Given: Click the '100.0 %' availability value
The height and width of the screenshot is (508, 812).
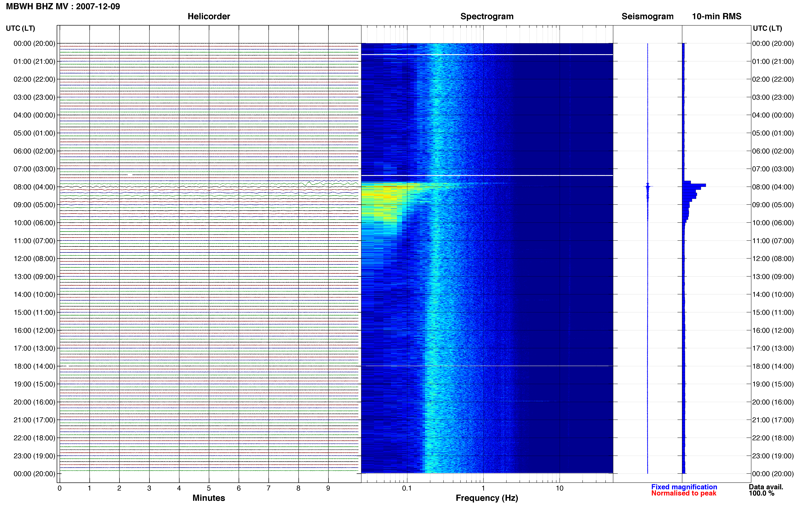Looking at the screenshot, I should tap(761, 493).
